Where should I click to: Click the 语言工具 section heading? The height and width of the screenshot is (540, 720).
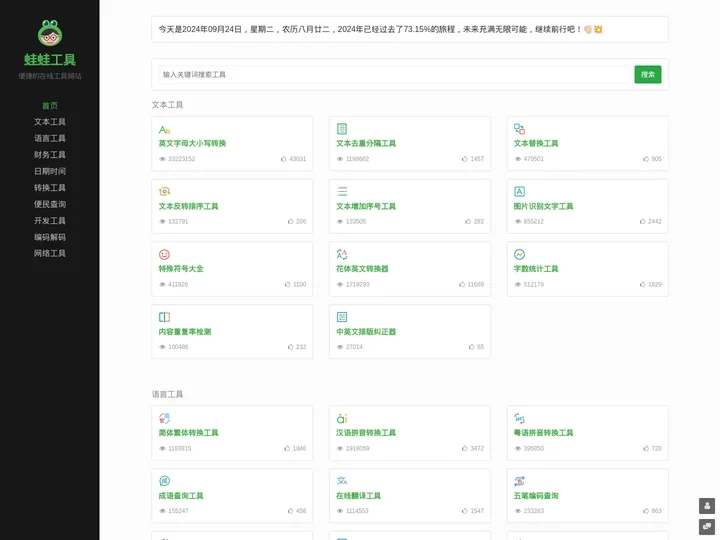click(167, 394)
